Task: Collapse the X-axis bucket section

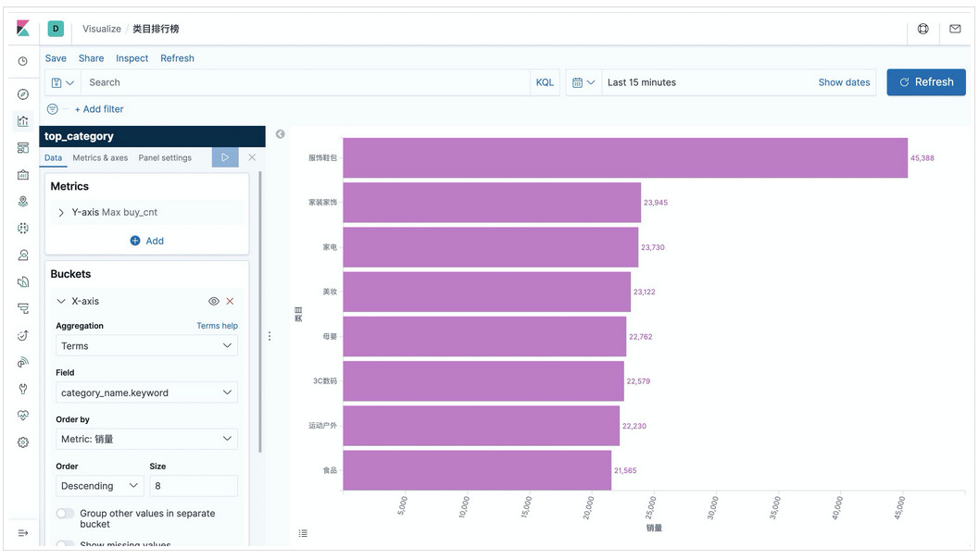Action: click(x=60, y=302)
